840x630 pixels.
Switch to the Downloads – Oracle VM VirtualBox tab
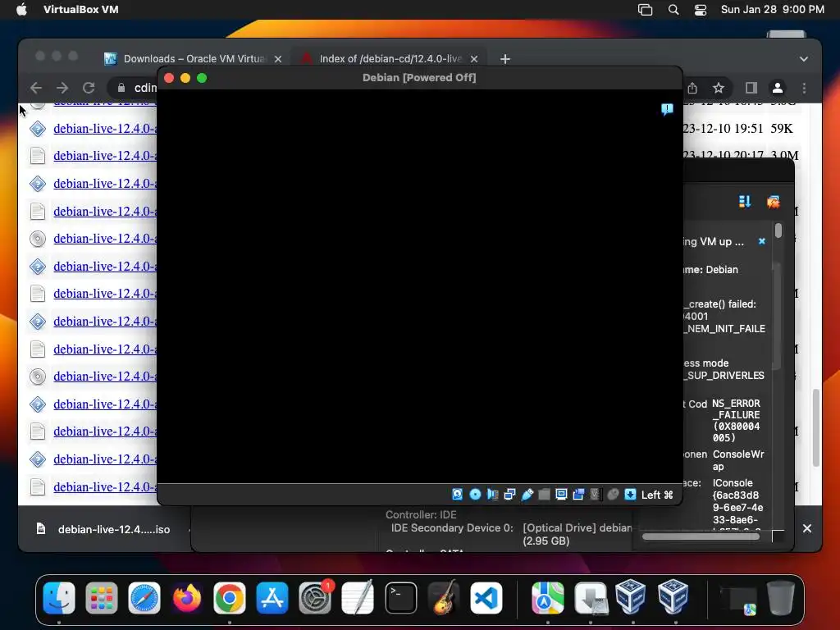pos(194,59)
